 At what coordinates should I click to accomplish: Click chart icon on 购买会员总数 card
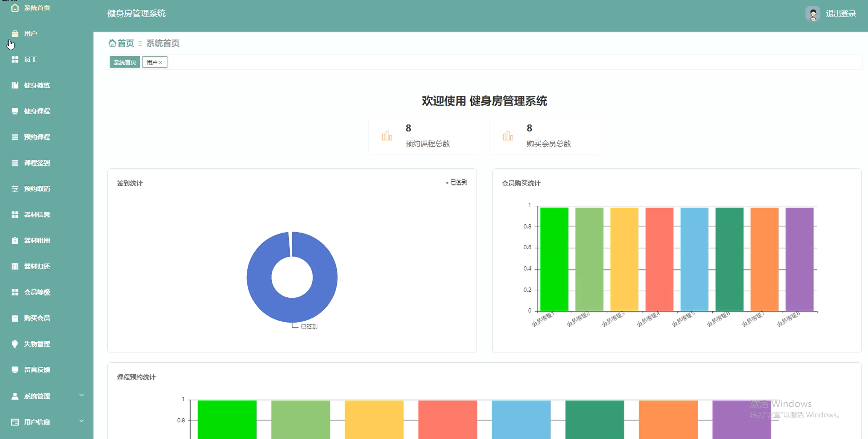point(508,136)
